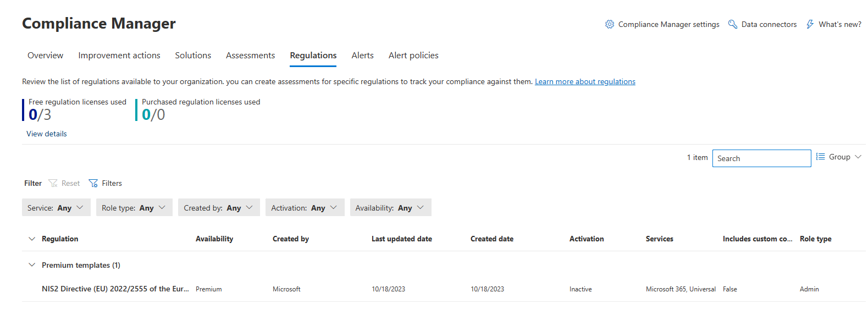Expand the Activation filter dropdown
This screenshot has height=309, width=868.
(305, 208)
